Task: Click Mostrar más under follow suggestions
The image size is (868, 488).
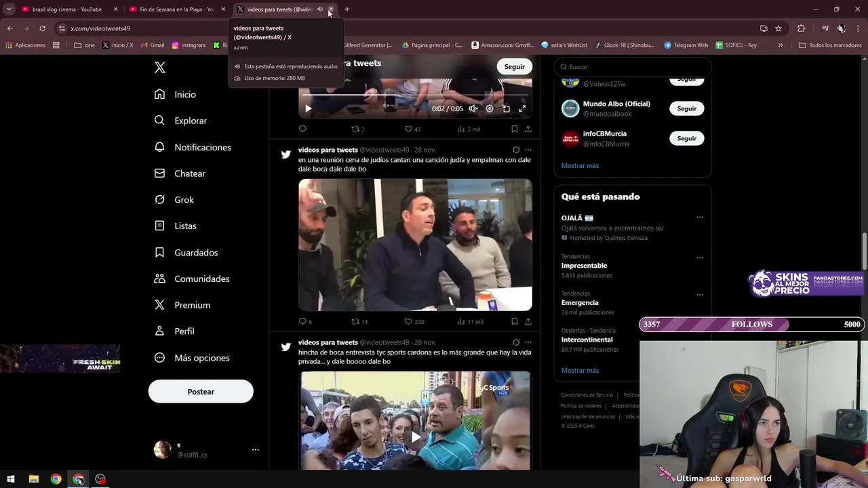Action: (580, 165)
